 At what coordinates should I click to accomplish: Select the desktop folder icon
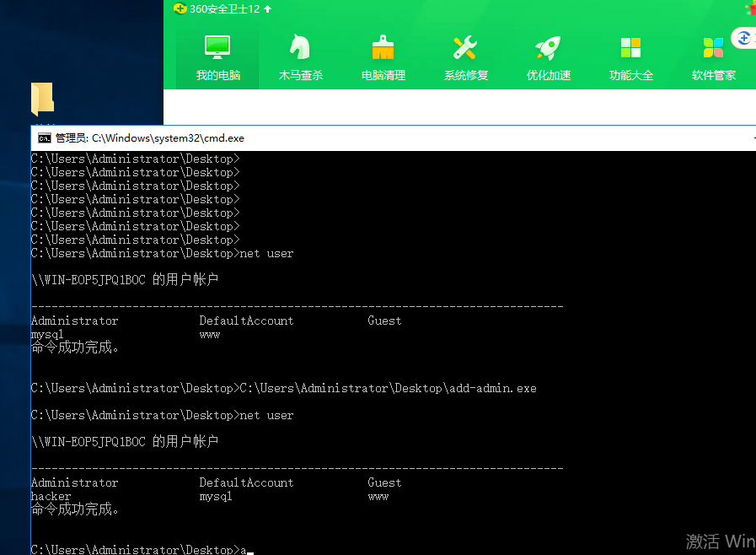point(42,99)
